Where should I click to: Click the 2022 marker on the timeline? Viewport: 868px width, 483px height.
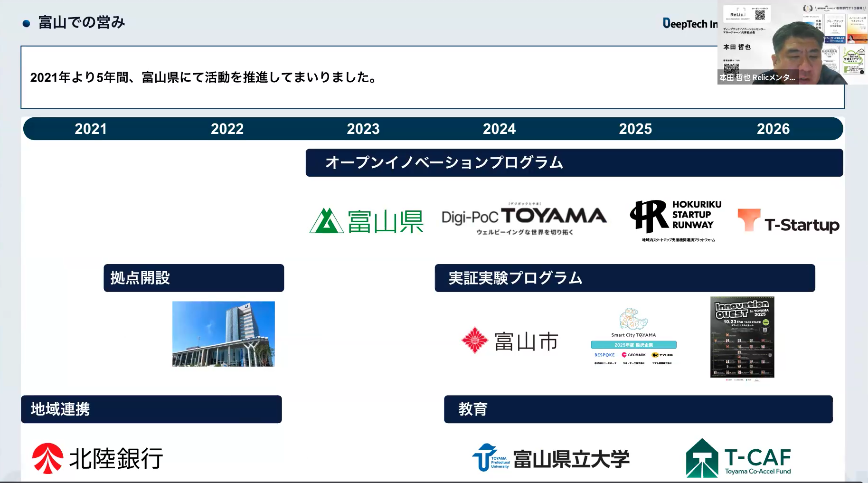(x=227, y=129)
